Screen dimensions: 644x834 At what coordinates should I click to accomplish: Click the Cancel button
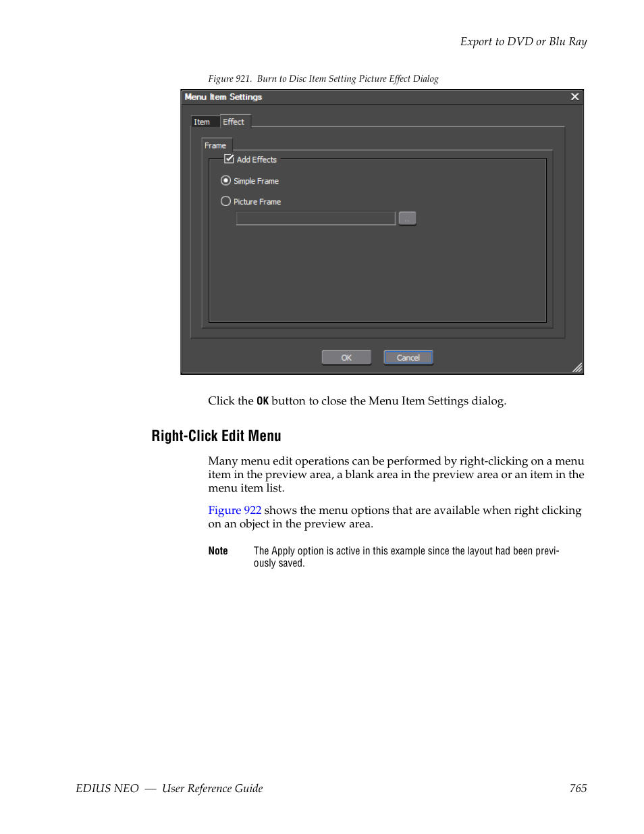click(x=408, y=357)
